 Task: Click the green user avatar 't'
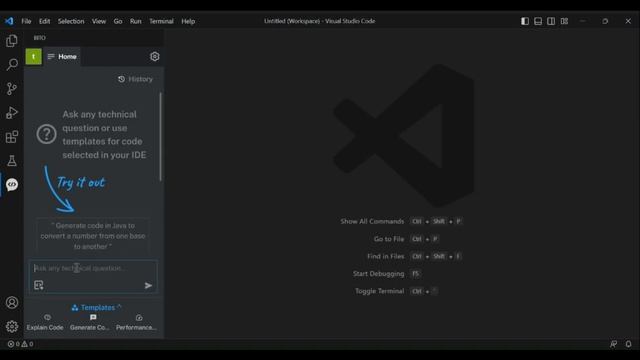(33, 56)
